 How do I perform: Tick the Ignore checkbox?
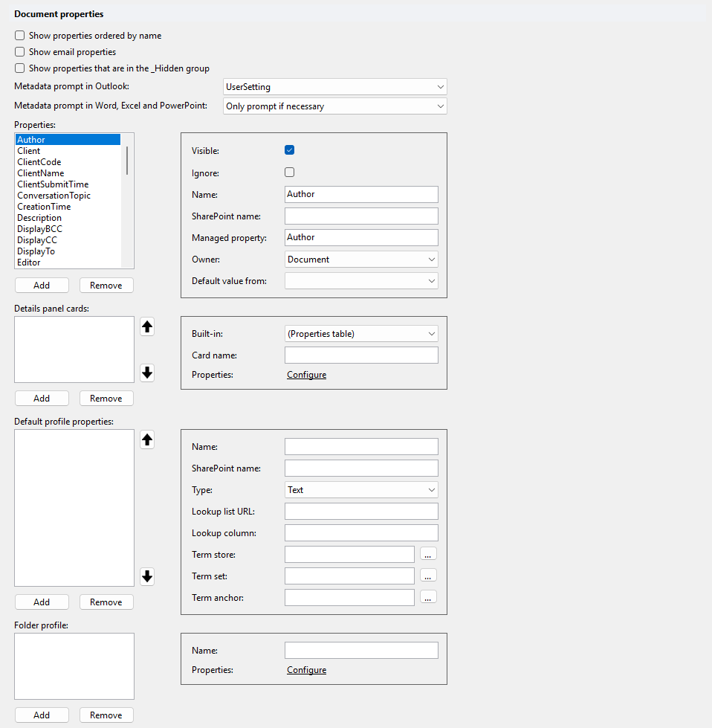pos(290,173)
